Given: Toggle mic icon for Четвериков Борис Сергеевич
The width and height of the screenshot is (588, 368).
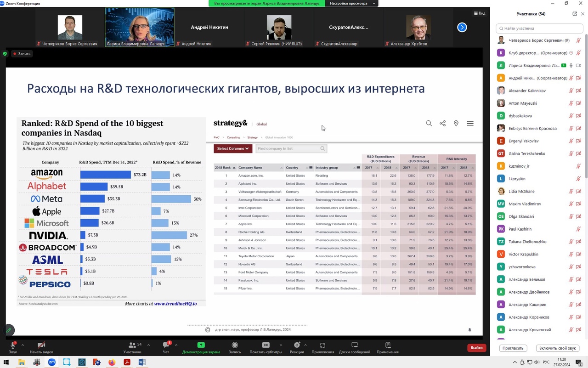Looking at the screenshot, I should coord(579,40).
